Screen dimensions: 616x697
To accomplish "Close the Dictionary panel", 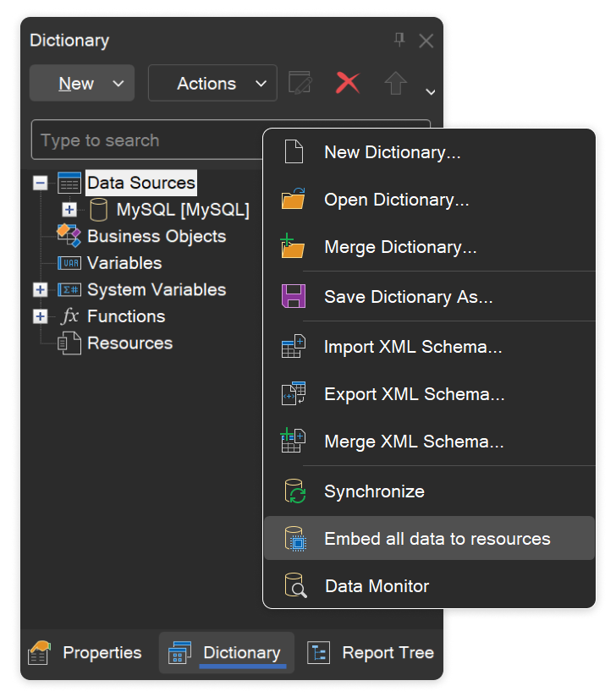I will point(426,41).
